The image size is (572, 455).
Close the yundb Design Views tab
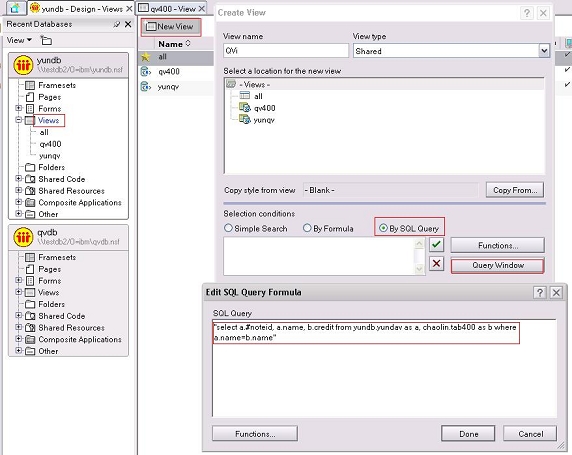click(129, 9)
